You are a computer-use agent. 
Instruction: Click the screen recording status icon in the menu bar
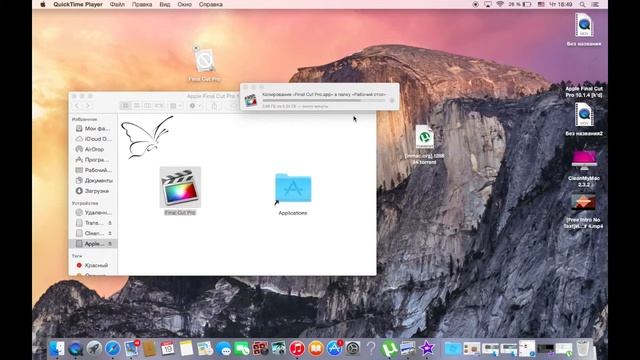pyautogui.click(x=476, y=4)
